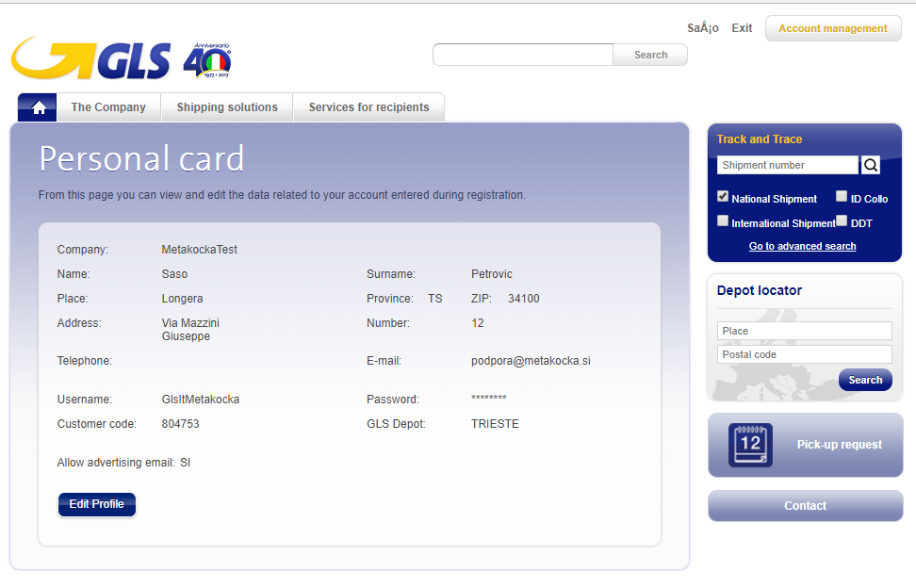Click the Sašo user link
Image resolution: width=916 pixels, height=588 pixels.
703,28
